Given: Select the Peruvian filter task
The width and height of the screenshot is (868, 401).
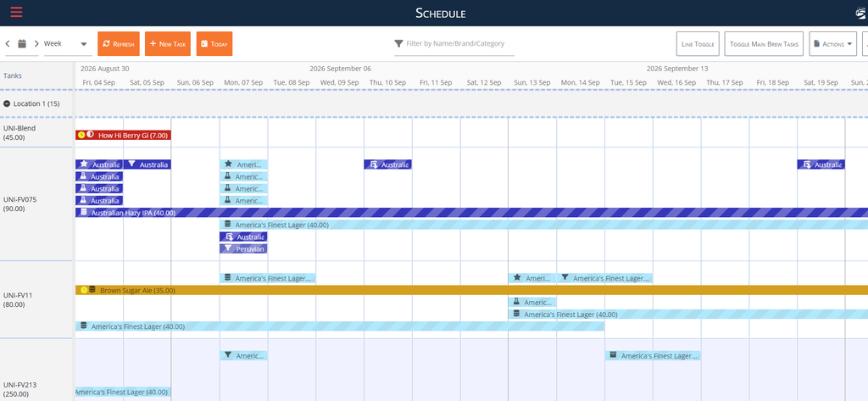Looking at the screenshot, I should coord(243,248).
